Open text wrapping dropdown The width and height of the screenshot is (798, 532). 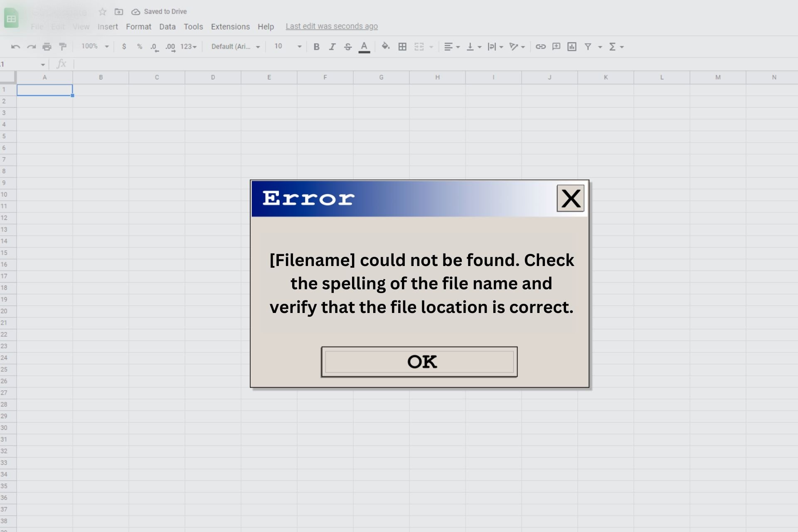pos(495,47)
